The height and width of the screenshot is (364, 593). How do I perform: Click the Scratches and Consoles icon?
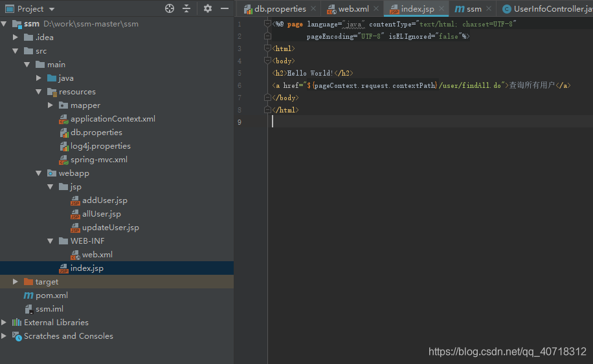click(x=17, y=336)
